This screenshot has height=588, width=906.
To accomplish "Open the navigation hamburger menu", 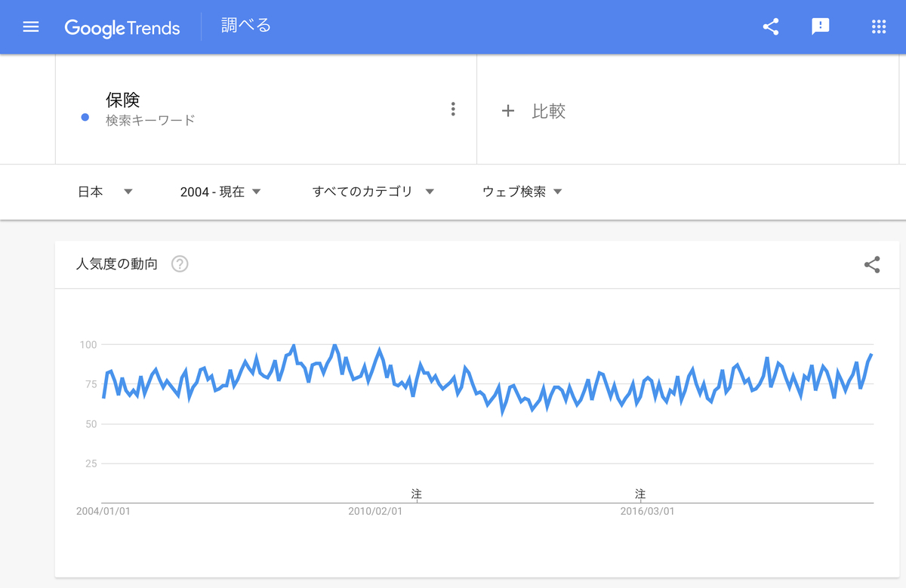I will point(30,26).
